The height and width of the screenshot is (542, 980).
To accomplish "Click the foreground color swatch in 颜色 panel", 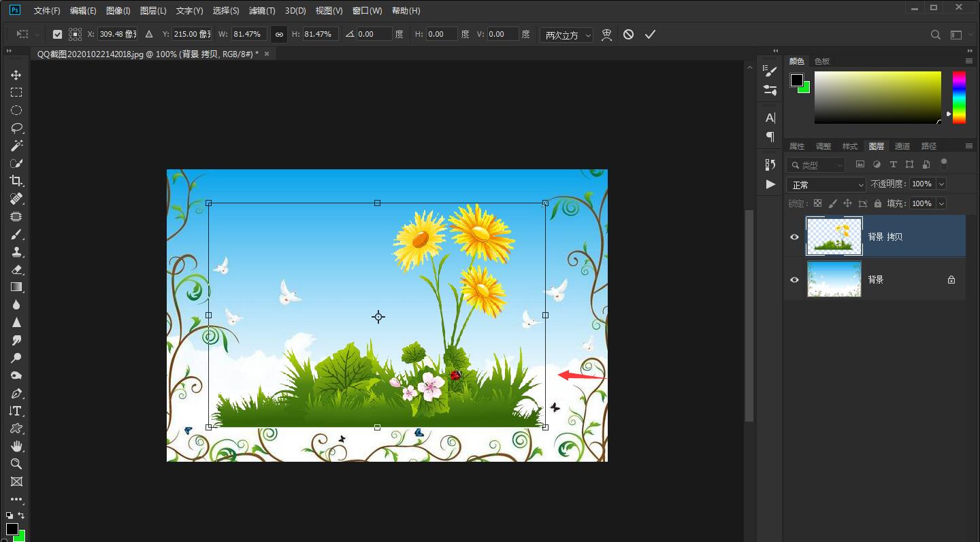I will click(796, 80).
